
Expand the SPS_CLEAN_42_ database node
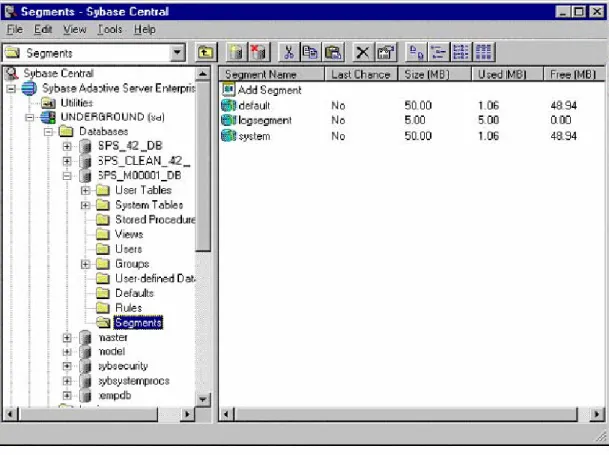pyautogui.click(x=67, y=161)
